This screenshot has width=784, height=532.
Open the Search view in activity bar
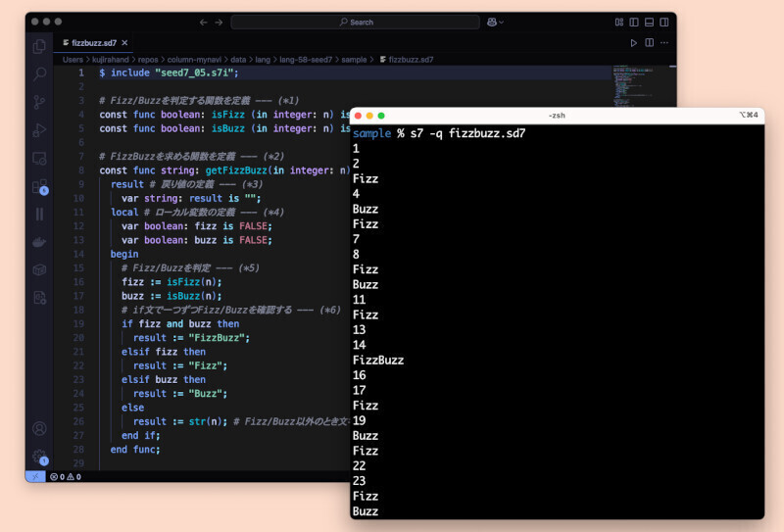39,74
